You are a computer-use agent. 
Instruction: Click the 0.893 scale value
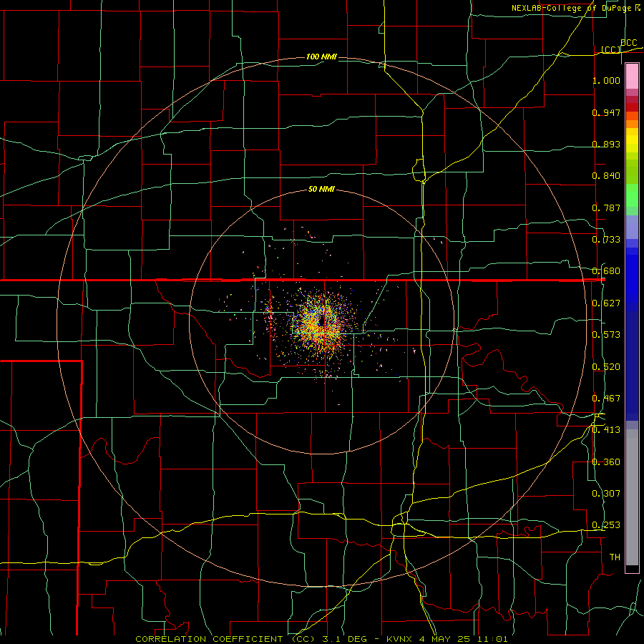pyautogui.click(x=606, y=144)
